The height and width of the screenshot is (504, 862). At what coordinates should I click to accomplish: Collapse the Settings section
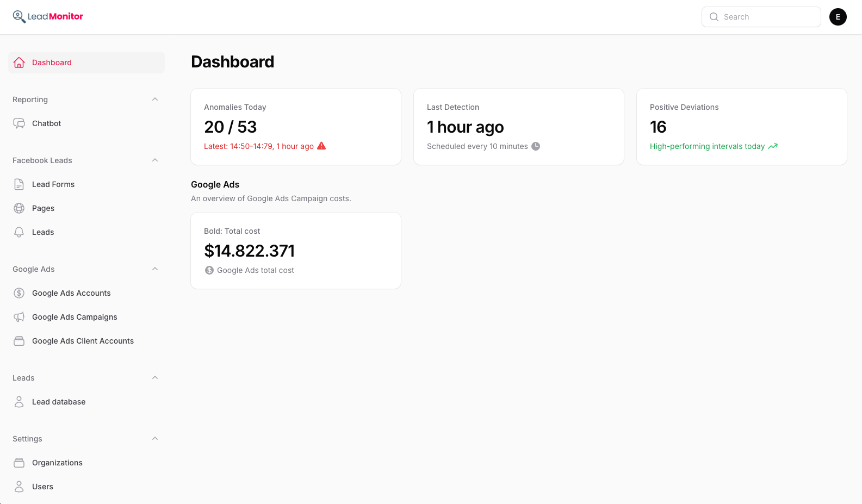155,439
